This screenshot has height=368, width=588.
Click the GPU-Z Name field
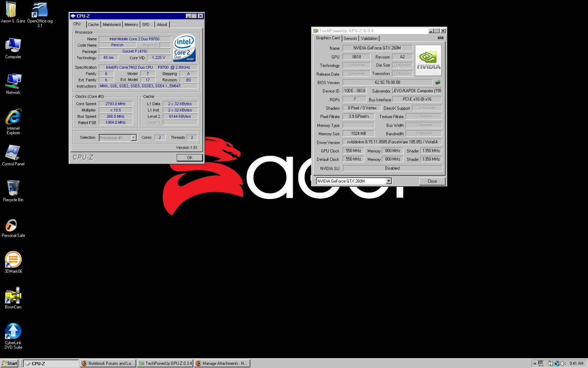(377, 48)
